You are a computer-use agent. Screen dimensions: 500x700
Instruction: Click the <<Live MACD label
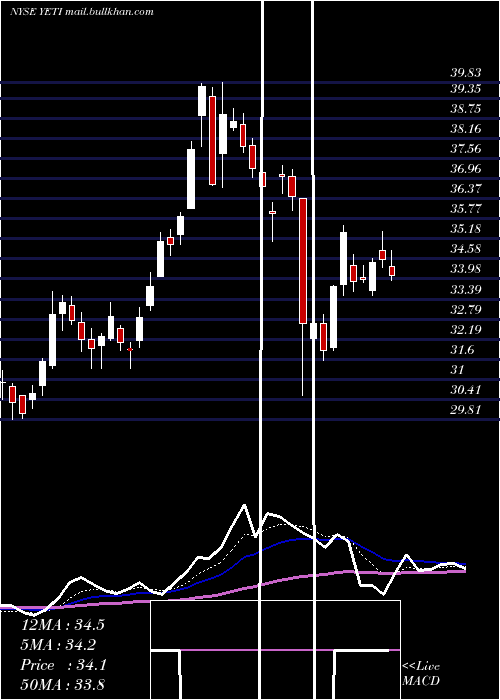421,674
